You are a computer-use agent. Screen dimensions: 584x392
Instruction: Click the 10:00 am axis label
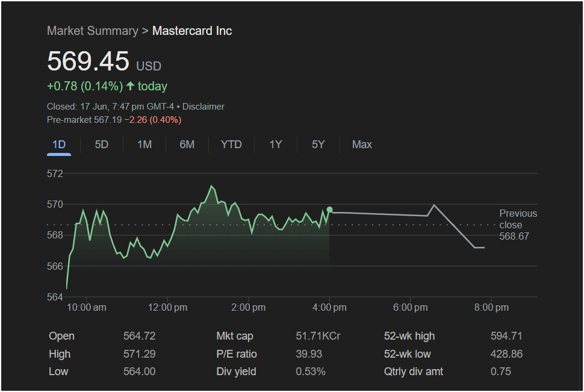[x=87, y=308]
